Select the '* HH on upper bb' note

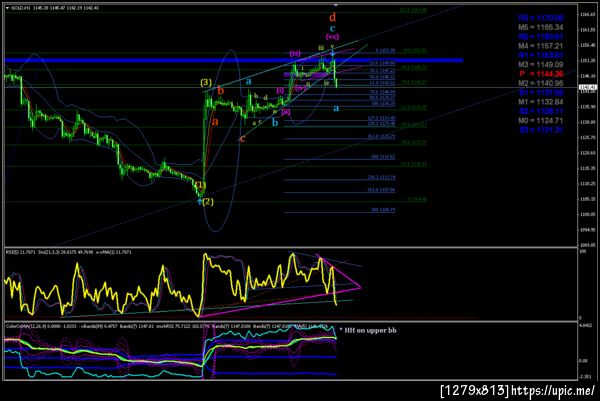368,330
